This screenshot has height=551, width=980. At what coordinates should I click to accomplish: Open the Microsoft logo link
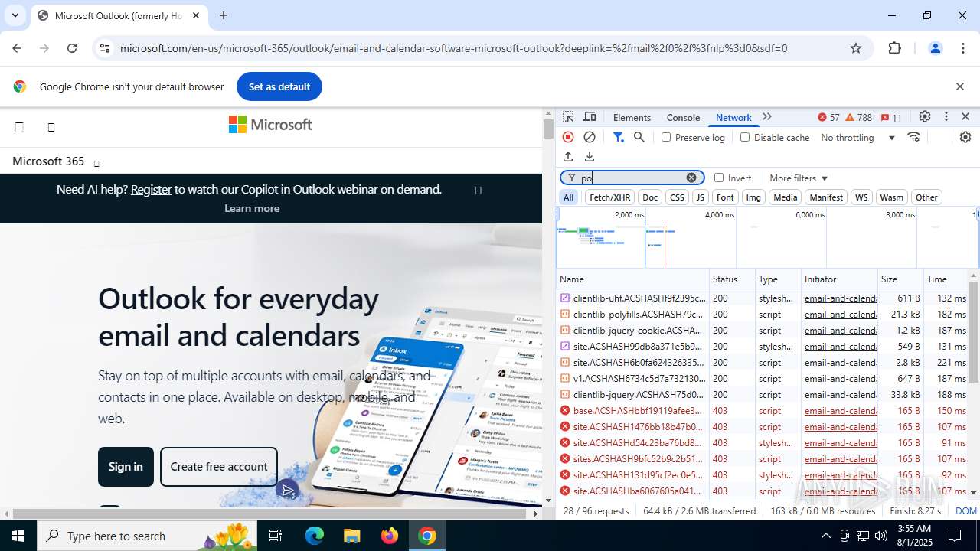[x=270, y=125]
